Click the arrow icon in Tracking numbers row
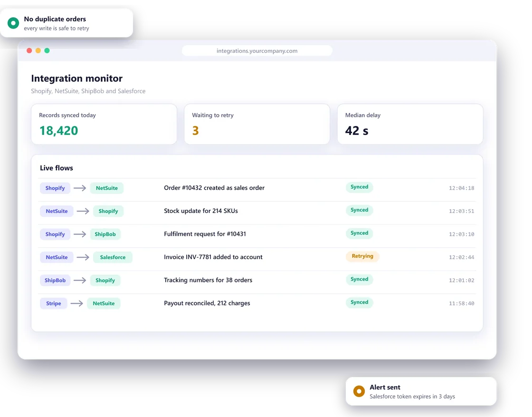The height and width of the screenshot is (417, 532). tap(80, 281)
